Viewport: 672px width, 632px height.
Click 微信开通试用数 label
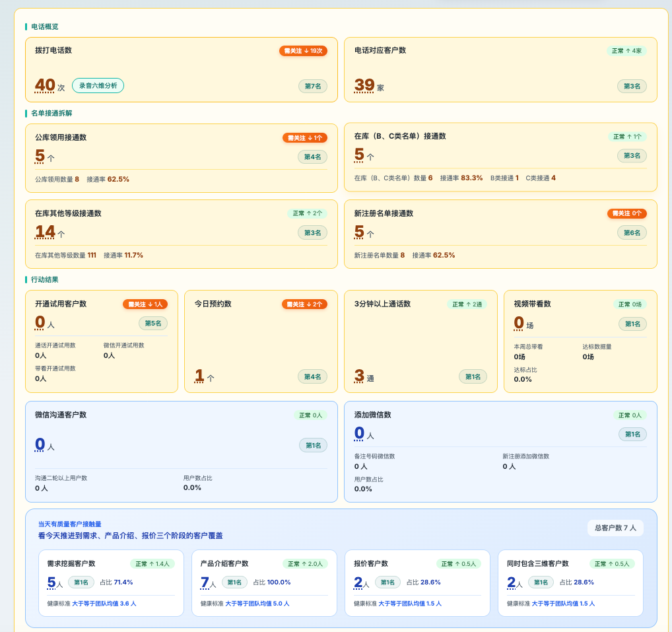[x=124, y=345]
